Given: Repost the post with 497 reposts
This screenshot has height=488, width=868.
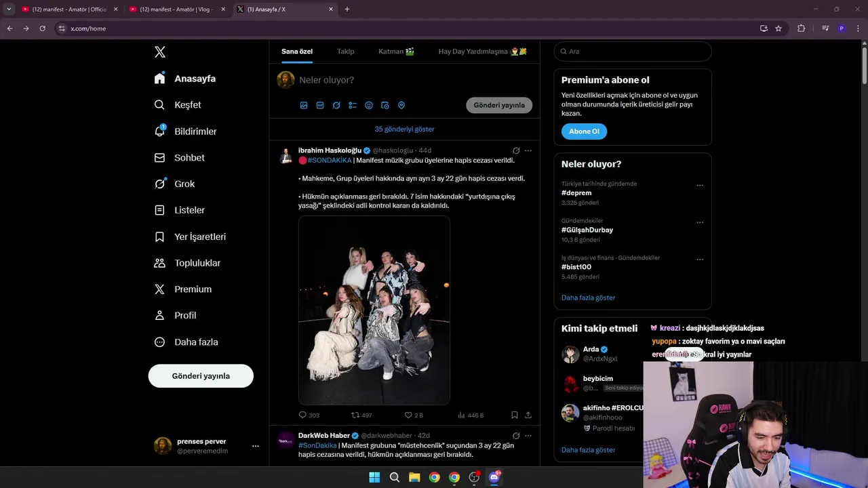Looking at the screenshot, I should 361,415.
